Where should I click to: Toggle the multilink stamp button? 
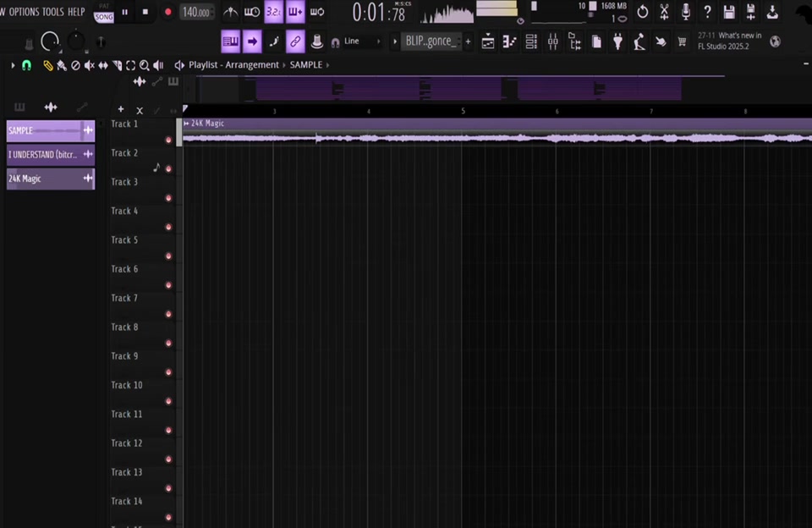(317, 42)
